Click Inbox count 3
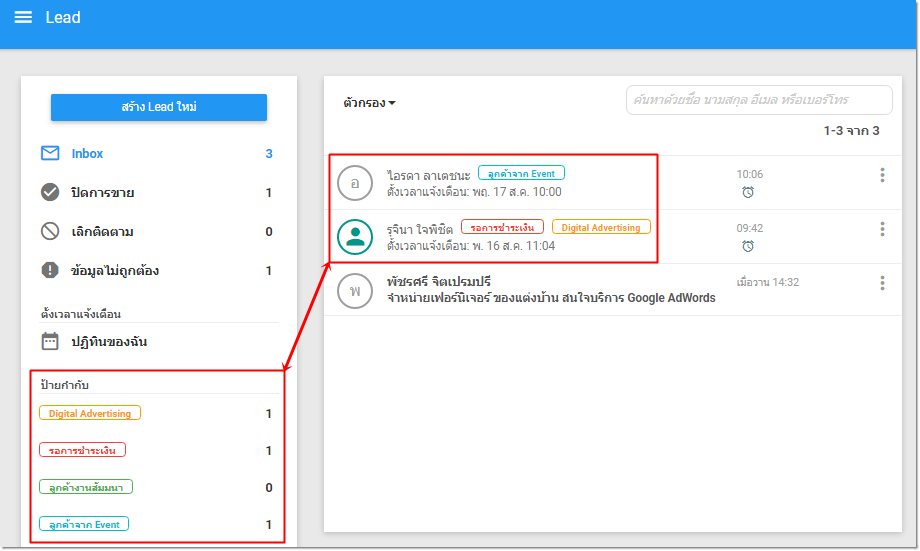Screen dimensions: 920x551 pos(269,154)
